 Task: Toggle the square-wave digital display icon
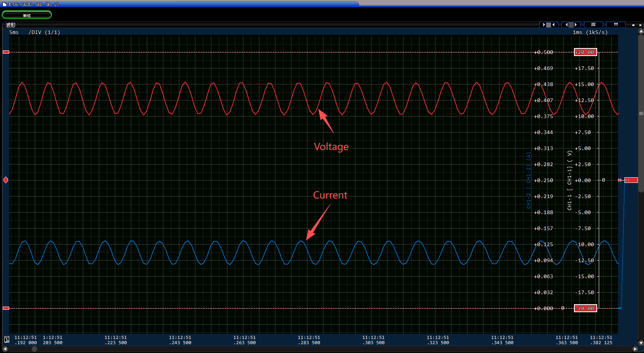(594, 25)
